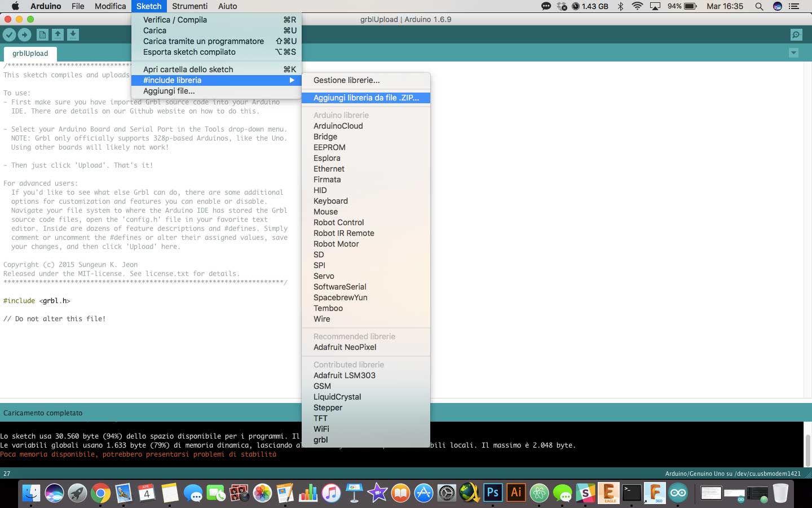Open Notification Center list icon

click(x=795, y=6)
